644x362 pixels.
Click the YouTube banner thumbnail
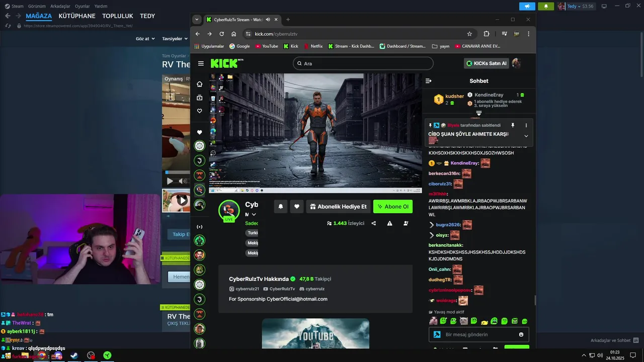pyautogui.click(x=315, y=333)
